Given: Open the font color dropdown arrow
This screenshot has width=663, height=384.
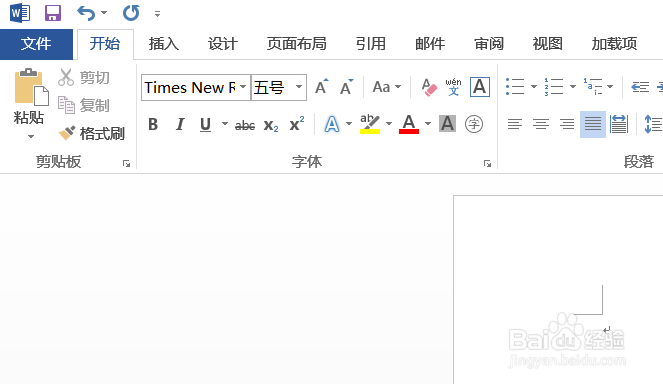Looking at the screenshot, I should (428, 124).
